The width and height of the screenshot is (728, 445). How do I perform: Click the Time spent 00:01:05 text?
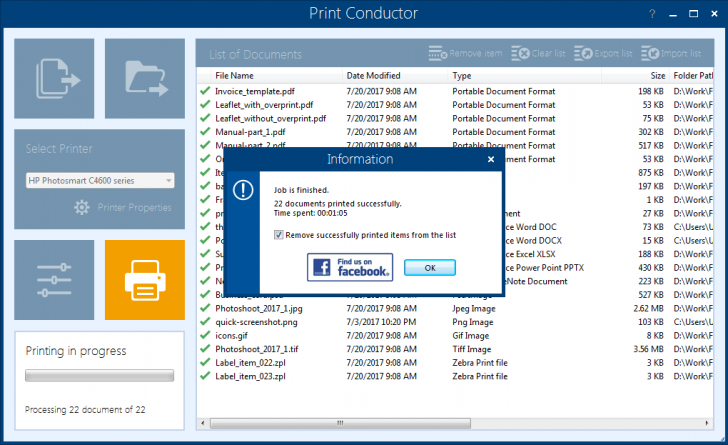(310, 213)
